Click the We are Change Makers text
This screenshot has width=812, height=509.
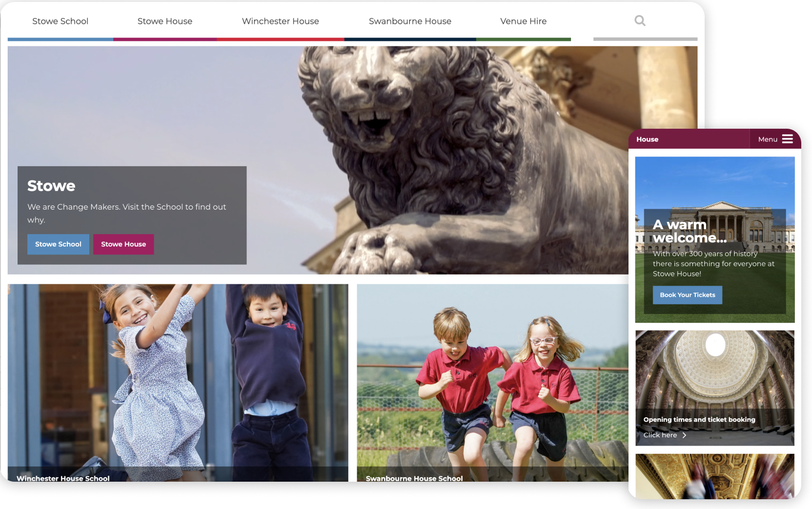pos(127,213)
